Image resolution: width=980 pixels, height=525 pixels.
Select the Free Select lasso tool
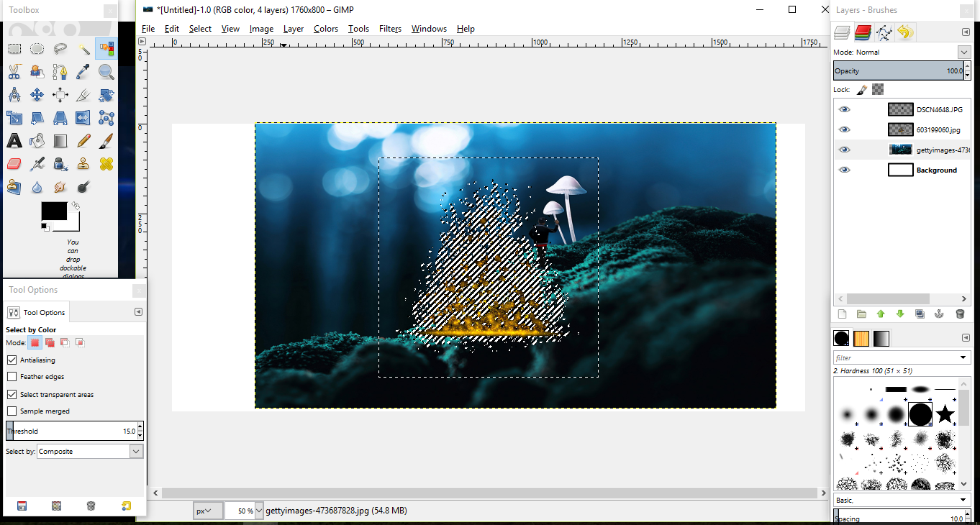click(x=60, y=49)
